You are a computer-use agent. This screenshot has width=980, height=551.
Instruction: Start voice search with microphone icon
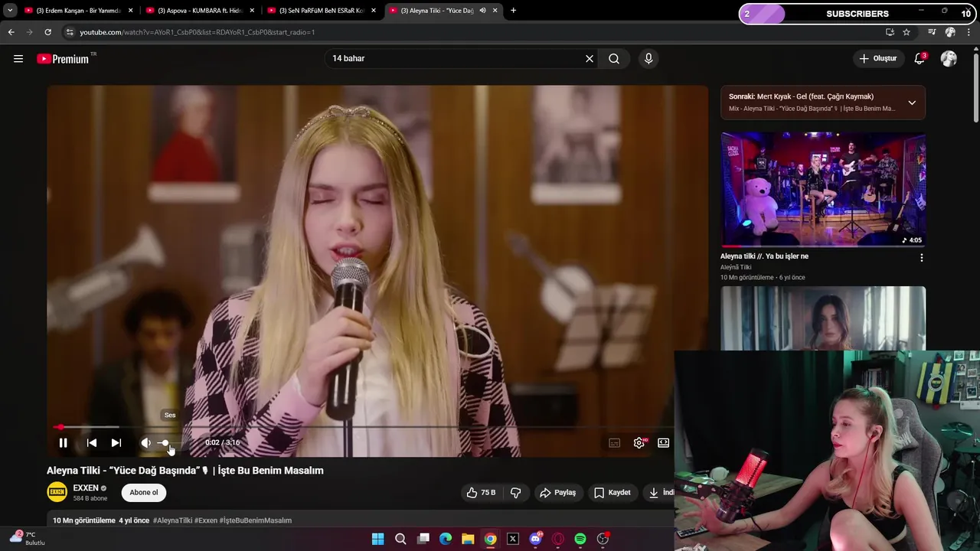click(x=648, y=59)
